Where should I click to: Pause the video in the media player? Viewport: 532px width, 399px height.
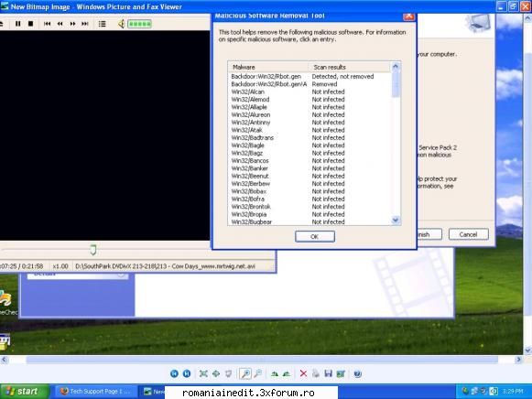(17, 24)
